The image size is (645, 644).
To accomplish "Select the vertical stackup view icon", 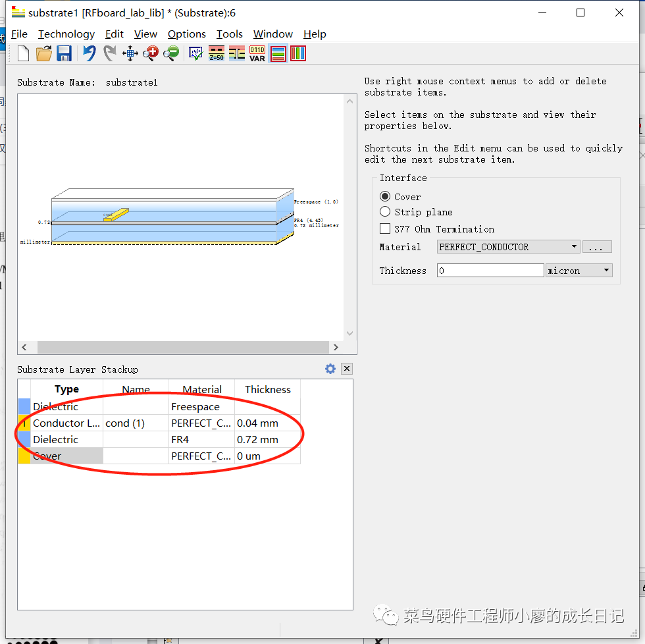I will tap(298, 53).
